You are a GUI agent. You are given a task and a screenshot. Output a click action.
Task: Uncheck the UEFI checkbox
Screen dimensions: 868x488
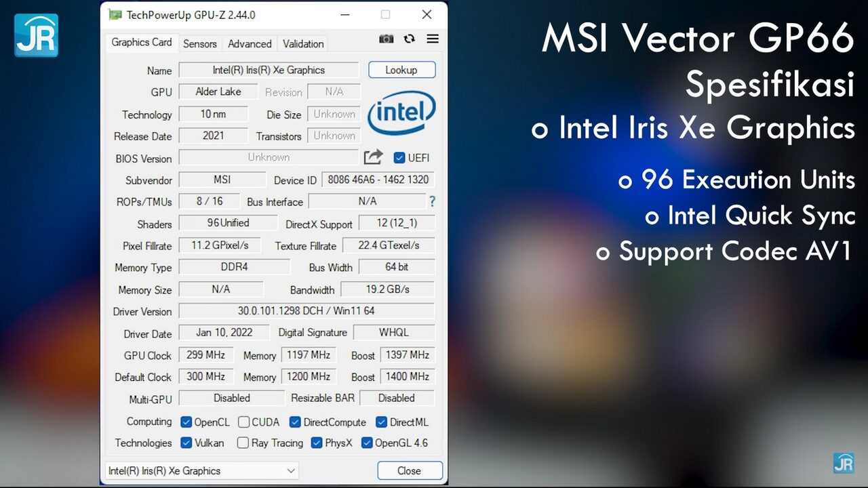(400, 158)
